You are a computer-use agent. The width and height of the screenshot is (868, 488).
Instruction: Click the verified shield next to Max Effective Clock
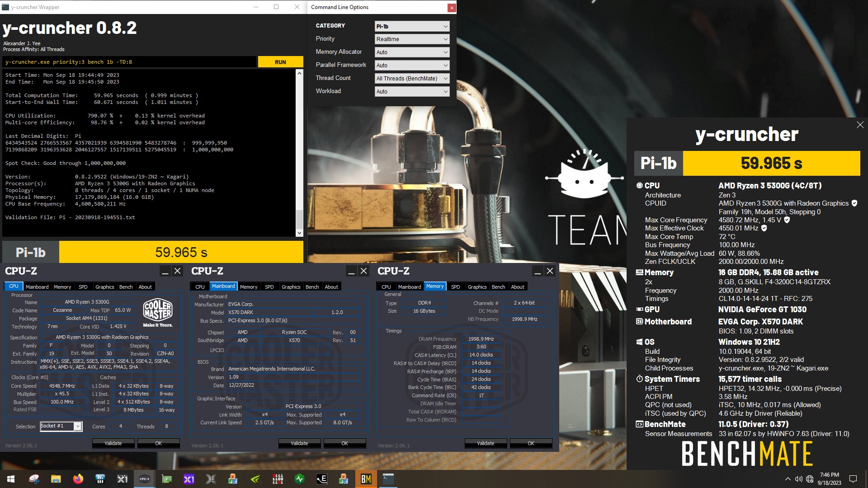click(x=764, y=228)
